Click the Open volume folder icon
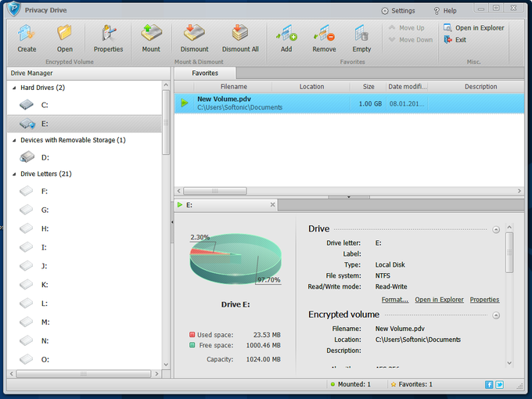Image resolution: width=532 pixels, height=399 pixels. click(x=64, y=33)
